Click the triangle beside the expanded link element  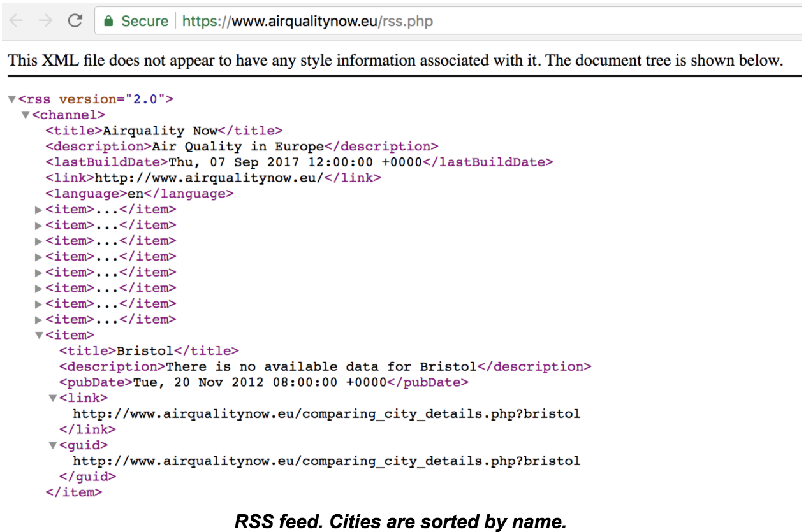[x=52, y=398]
